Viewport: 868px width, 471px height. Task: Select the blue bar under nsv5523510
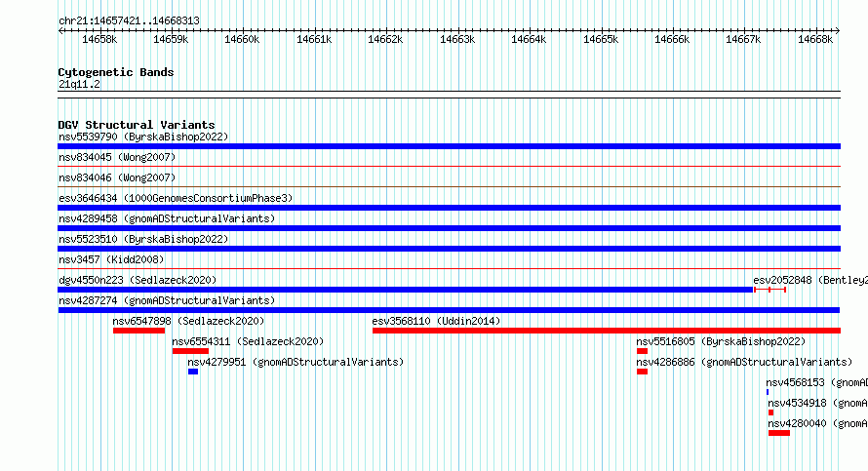click(449, 249)
